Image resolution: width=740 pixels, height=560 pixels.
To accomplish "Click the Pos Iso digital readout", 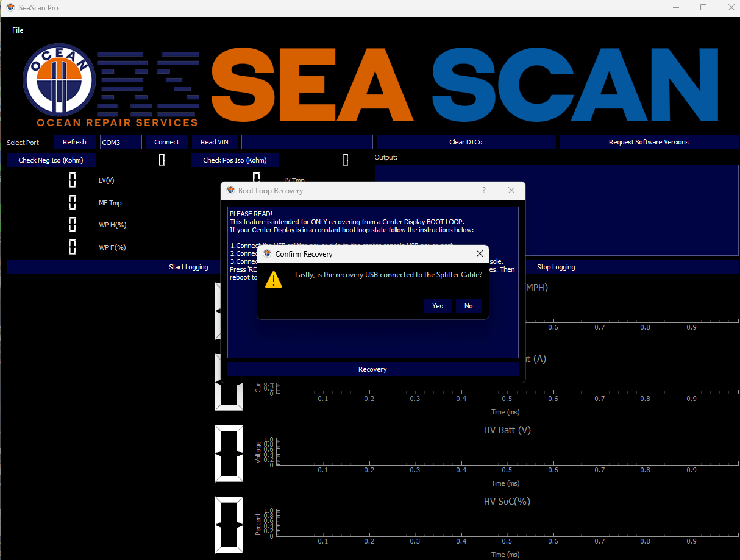I will (345, 160).
